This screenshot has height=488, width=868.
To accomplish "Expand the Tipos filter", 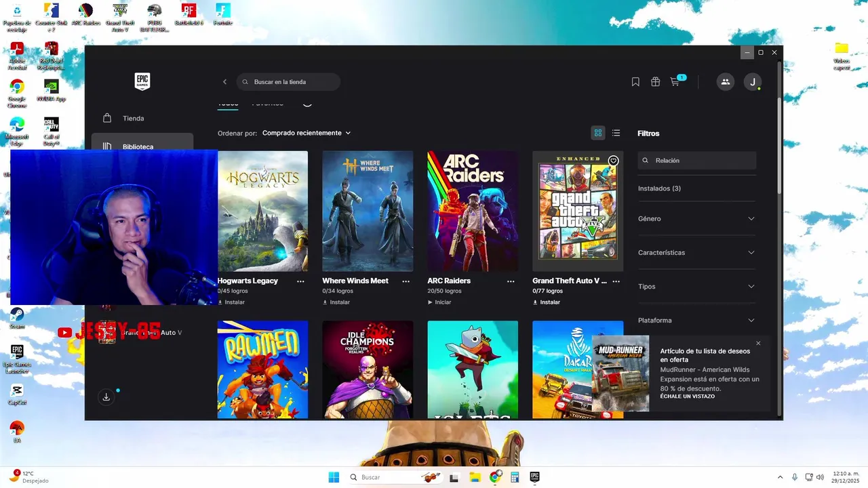I will 696,286.
